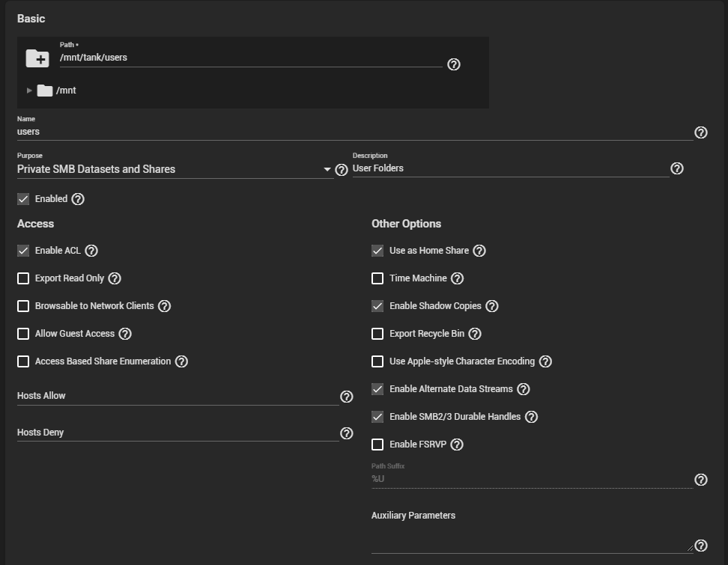Click into the Description text field

(x=509, y=168)
